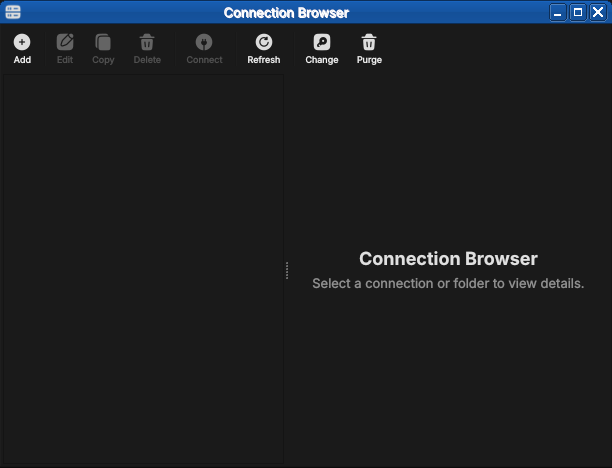Refresh the connection list
Screen dimensions: 612x468
pos(264,49)
